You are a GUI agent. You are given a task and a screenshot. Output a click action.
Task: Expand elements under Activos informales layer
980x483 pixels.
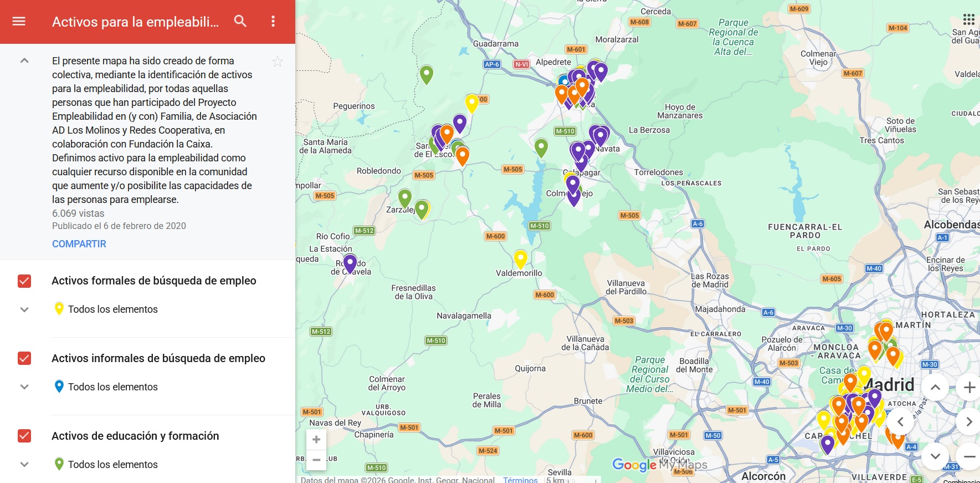[24, 387]
